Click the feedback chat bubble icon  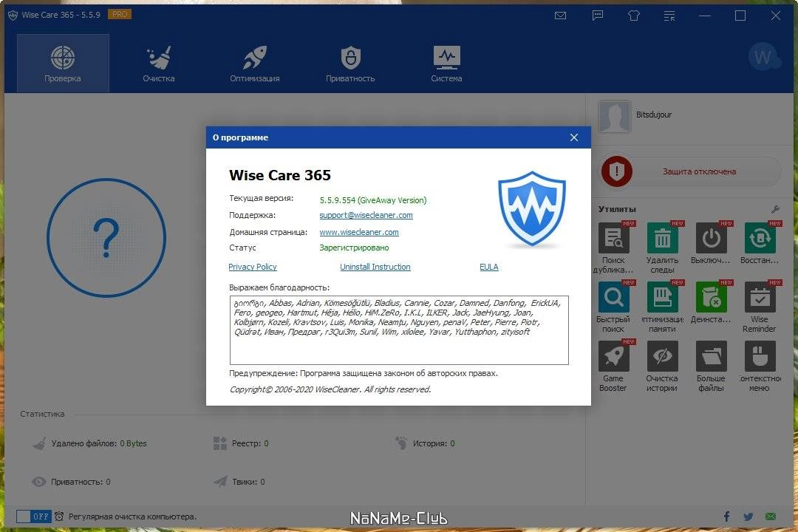click(598, 16)
